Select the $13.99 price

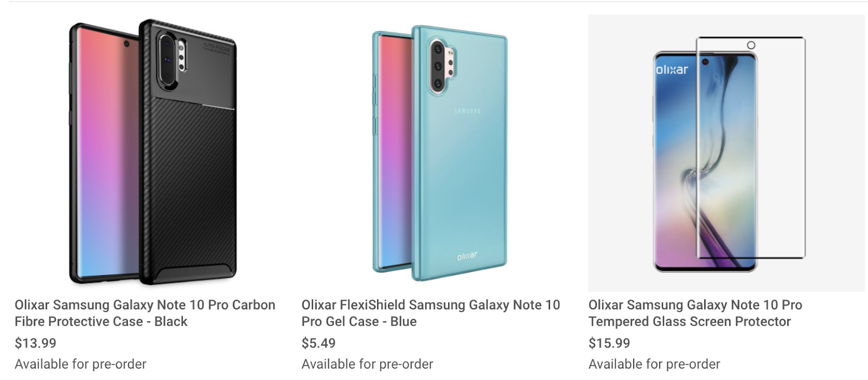tap(35, 343)
